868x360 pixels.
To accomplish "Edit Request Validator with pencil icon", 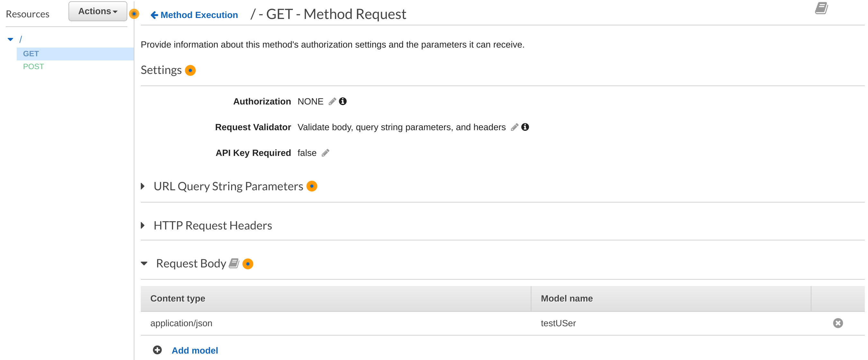I will coord(514,127).
